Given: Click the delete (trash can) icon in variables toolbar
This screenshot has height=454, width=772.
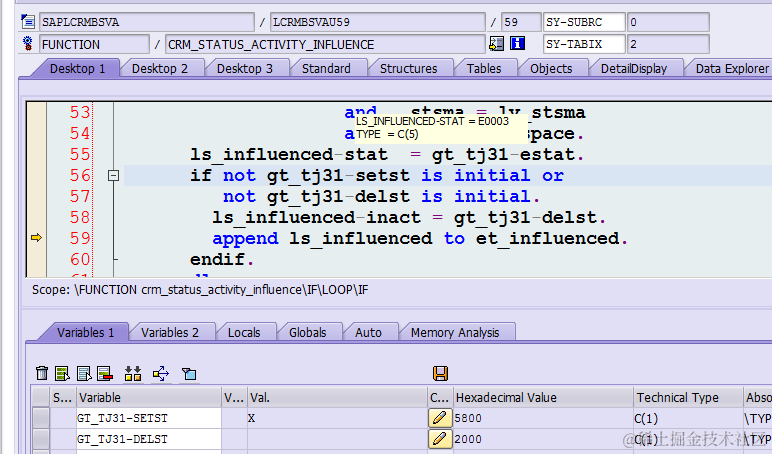Looking at the screenshot, I should pos(42,373).
